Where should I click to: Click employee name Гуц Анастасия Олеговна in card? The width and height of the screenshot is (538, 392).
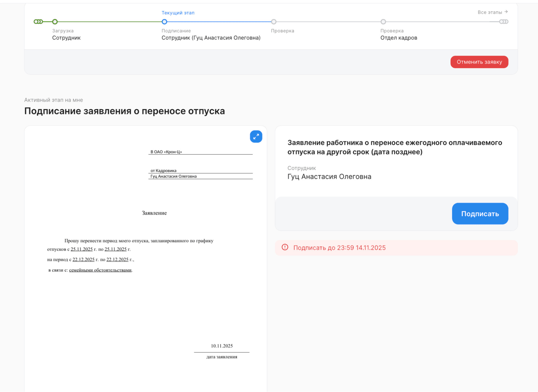pos(329,176)
